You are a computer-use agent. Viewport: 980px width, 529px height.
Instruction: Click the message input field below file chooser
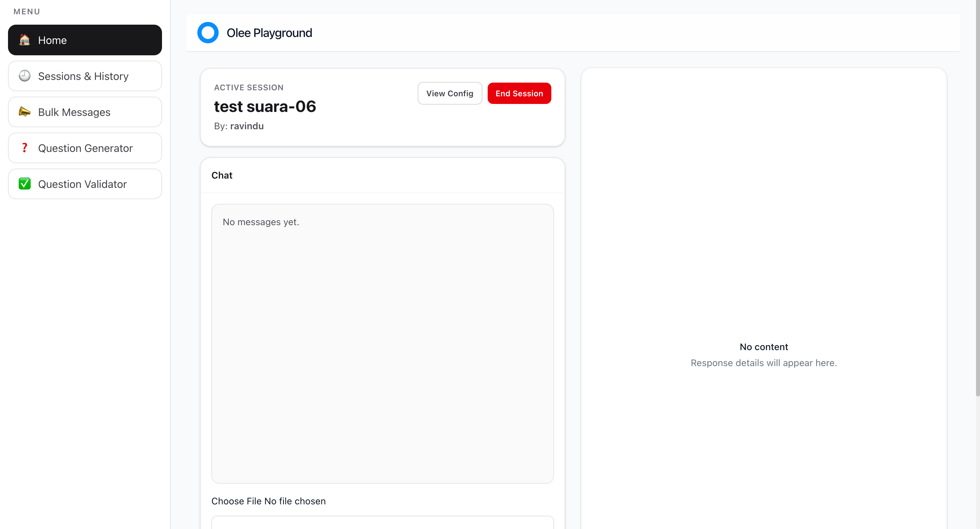tap(382, 523)
